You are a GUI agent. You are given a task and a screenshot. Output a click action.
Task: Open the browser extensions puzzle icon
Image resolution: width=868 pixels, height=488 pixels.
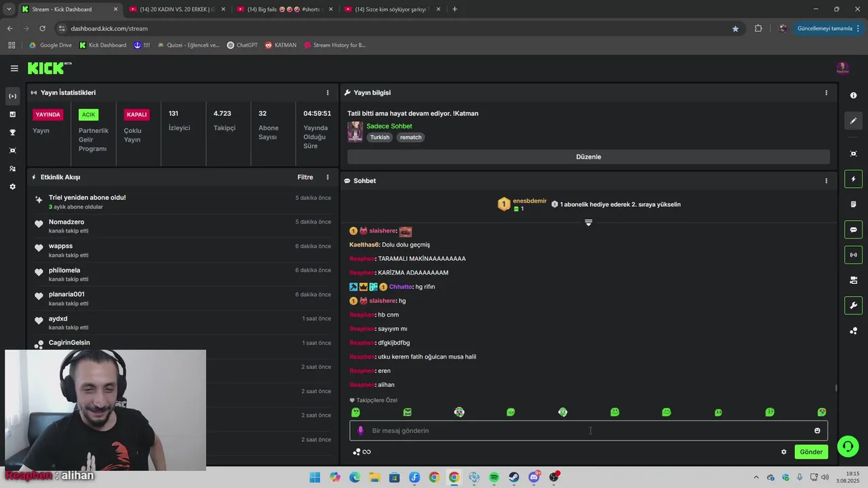point(758,28)
